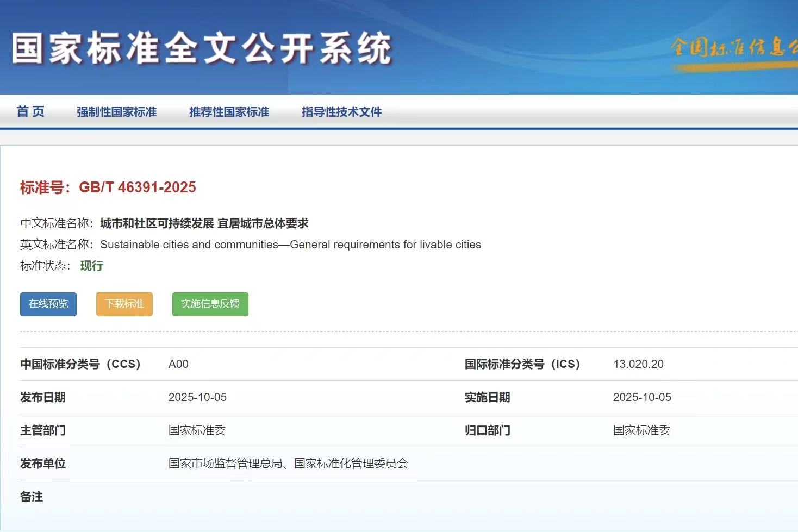
Task: Click the 国家标准全文公开系统 site title
Action: pyautogui.click(x=201, y=48)
